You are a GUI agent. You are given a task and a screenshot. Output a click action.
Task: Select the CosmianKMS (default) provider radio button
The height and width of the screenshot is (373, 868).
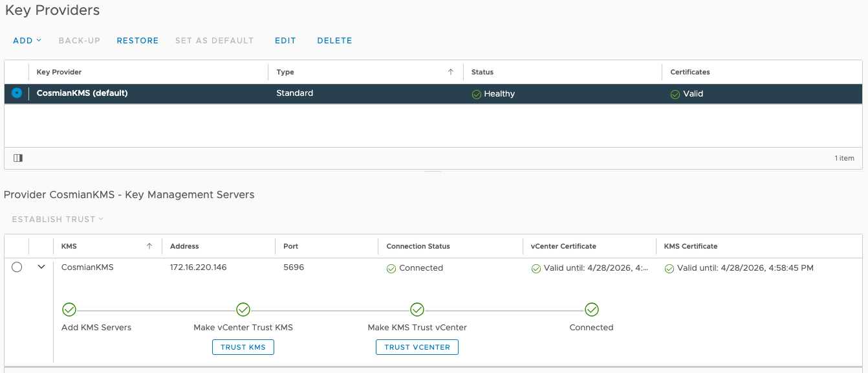17,93
